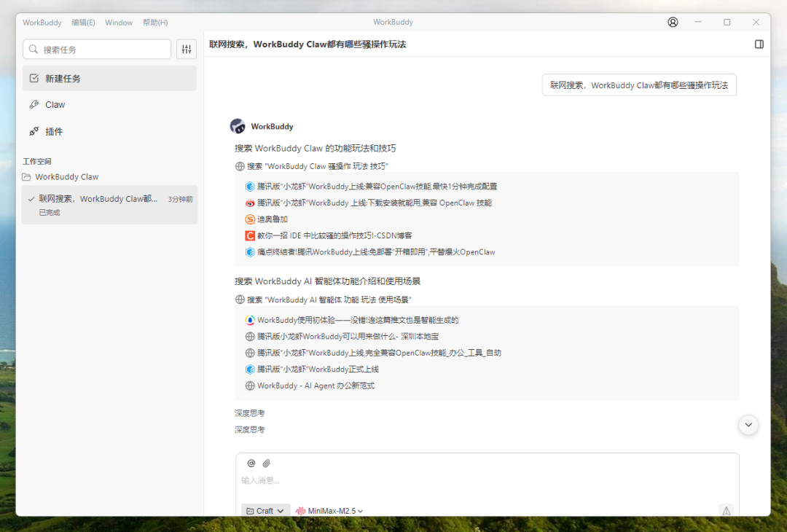Open the filter options icon beside search box
The width and height of the screenshot is (787, 532).
point(186,49)
